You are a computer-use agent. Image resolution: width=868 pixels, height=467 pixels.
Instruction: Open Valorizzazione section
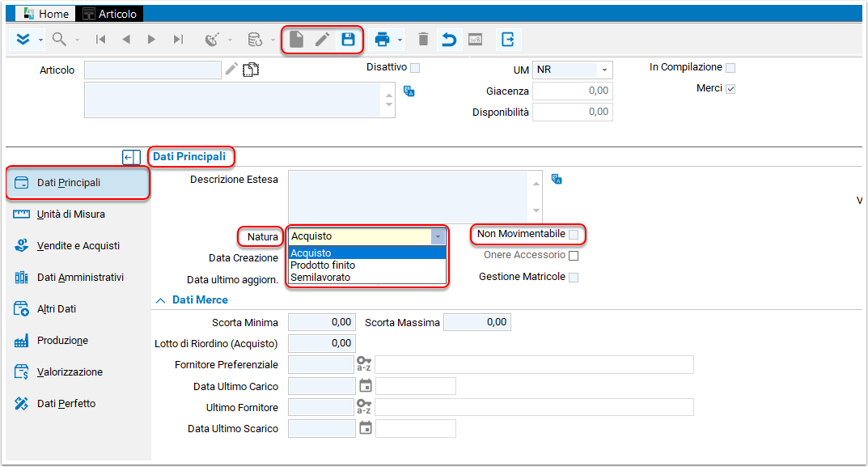[x=78, y=372]
